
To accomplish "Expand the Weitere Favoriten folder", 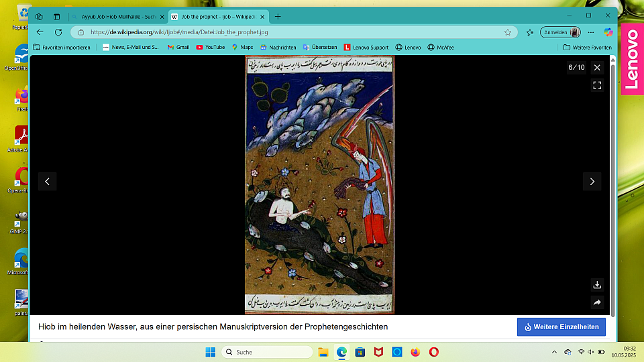I will pos(588,47).
